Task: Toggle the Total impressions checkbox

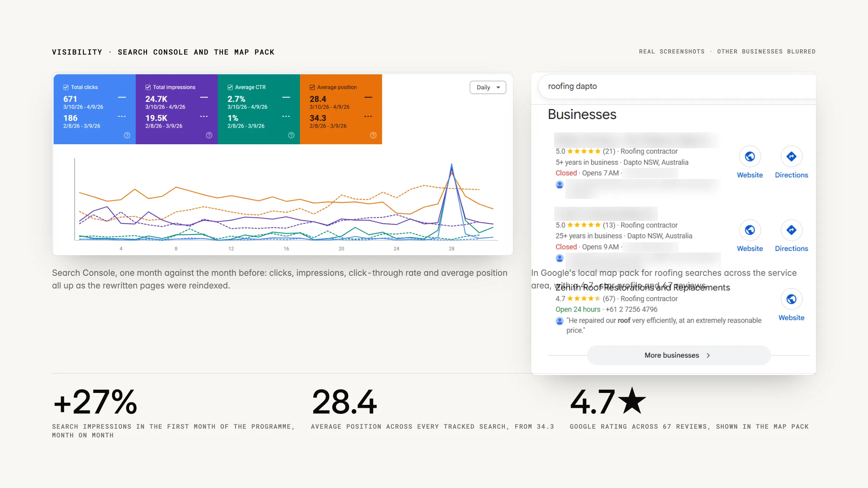Action: click(x=148, y=87)
